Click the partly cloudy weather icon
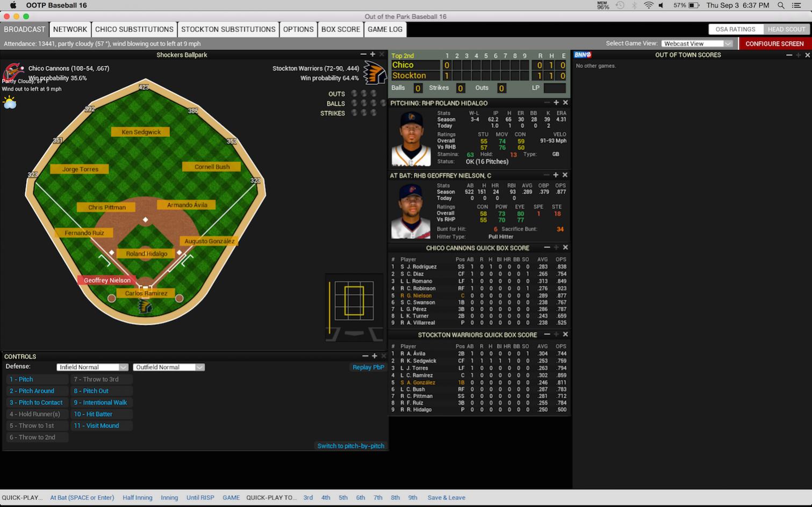Image resolution: width=812 pixels, height=507 pixels. click(x=10, y=103)
